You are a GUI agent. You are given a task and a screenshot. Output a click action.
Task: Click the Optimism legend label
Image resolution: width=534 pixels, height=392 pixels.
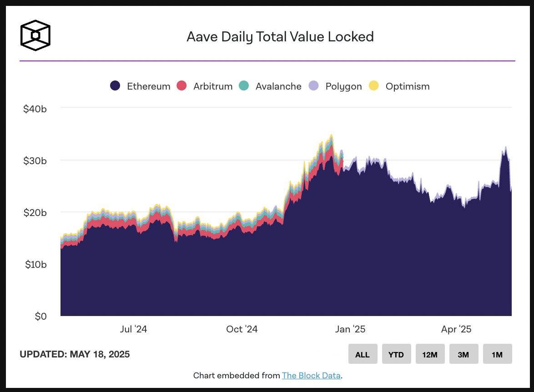pyautogui.click(x=408, y=86)
